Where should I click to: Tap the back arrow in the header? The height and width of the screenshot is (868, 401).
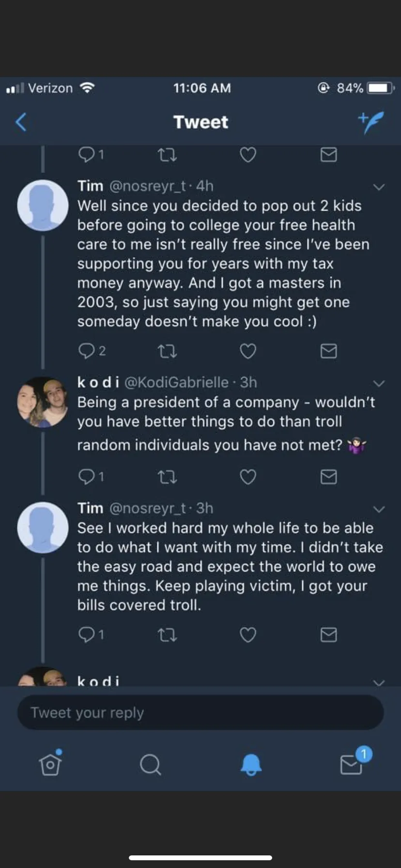[21, 122]
